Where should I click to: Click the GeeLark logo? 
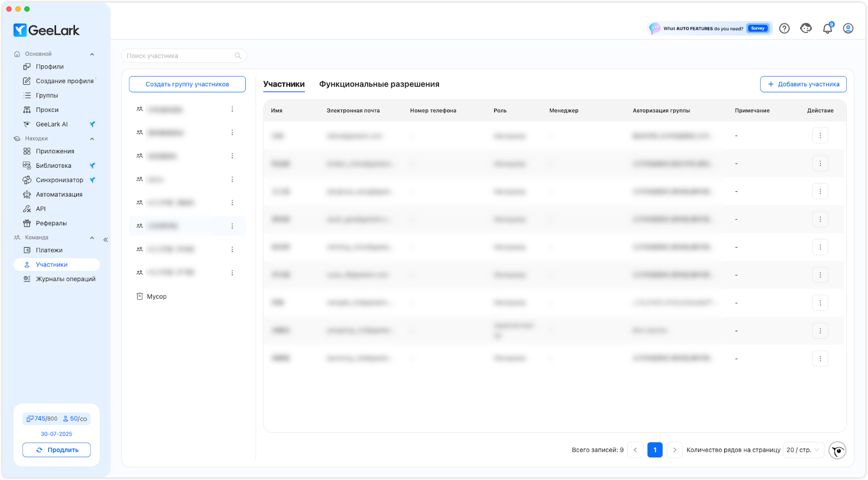point(47,30)
